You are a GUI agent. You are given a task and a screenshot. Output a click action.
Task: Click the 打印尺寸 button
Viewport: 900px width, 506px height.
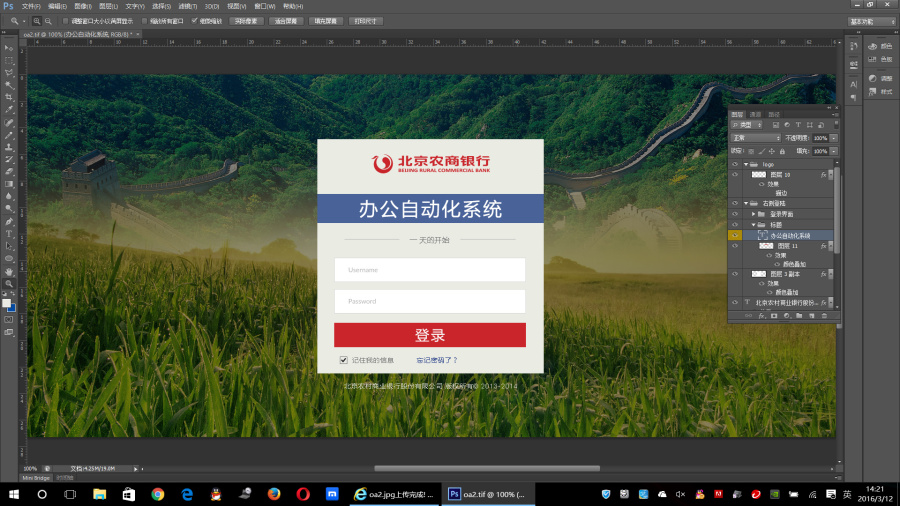point(366,21)
